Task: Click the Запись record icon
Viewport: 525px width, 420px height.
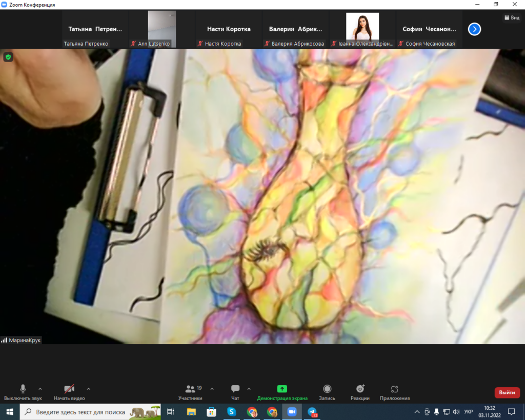Action: coord(327,389)
